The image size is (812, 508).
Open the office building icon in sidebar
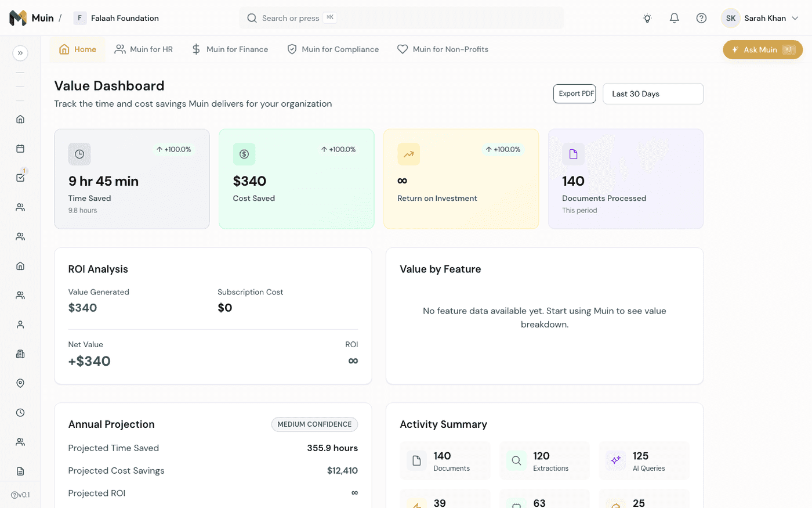point(20,354)
